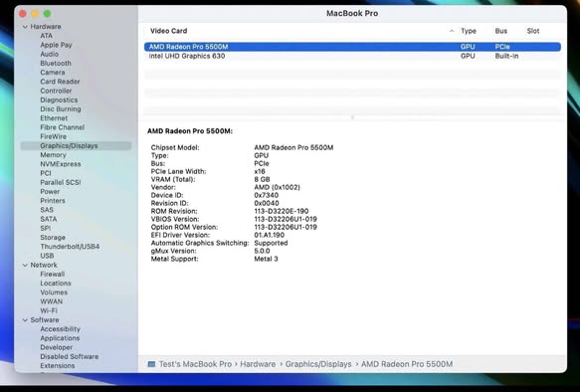The image size is (580, 392).
Task: Collapse the Hardware section chevron
Action: 25,27
